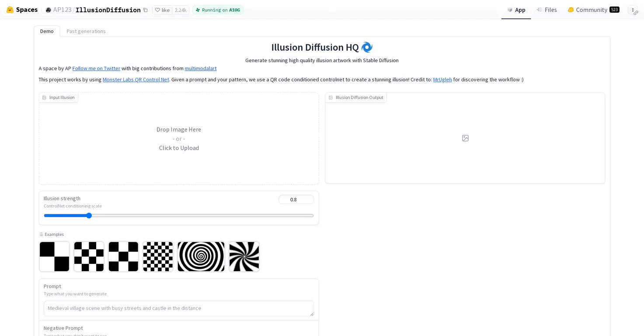This screenshot has width=644, height=336.
Task: Open the 2.24k likes count
Action: (181, 10)
